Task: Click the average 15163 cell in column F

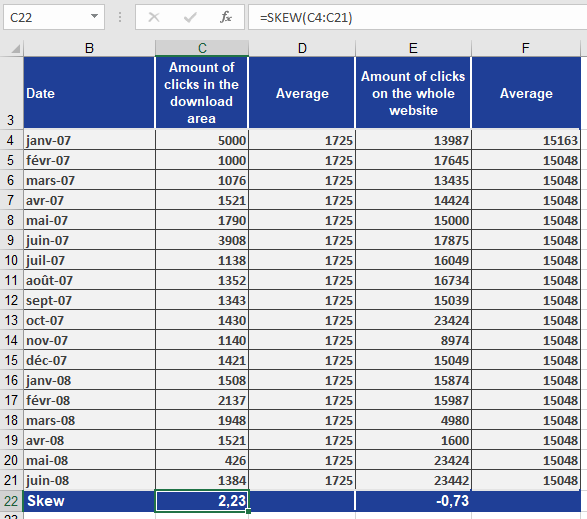Action: [x=526, y=140]
